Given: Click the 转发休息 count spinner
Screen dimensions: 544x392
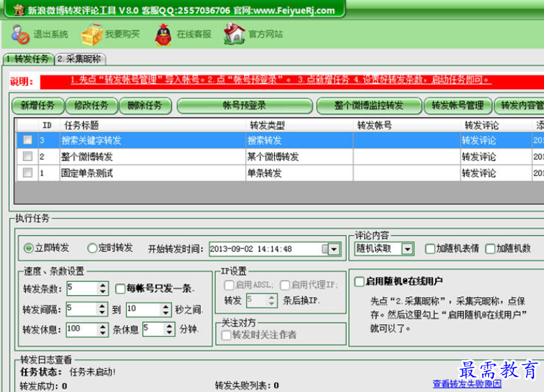Looking at the screenshot, I should tap(103, 329).
